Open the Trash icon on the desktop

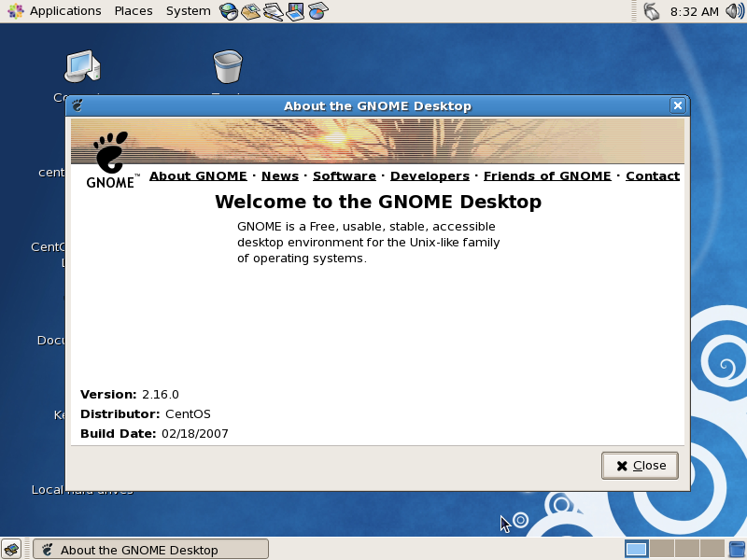pyautogui.click(x=227, y=65)
